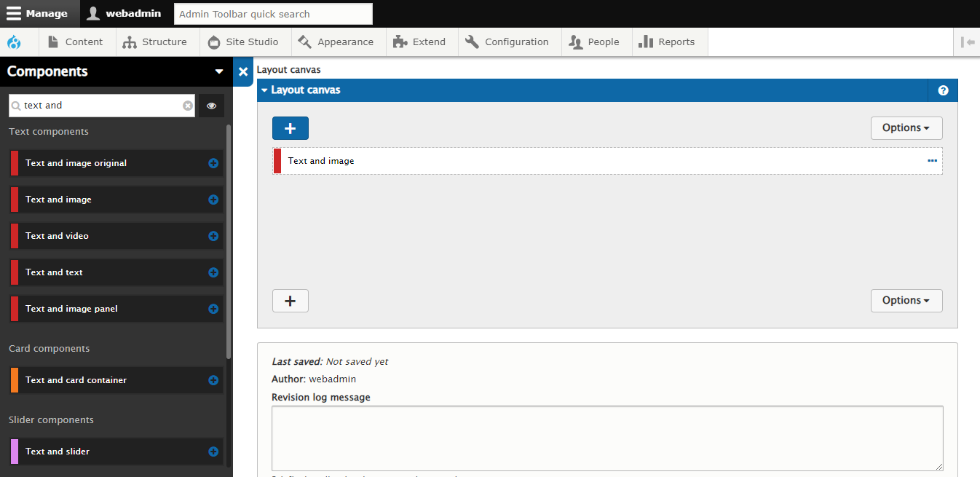Select Text and image row on canvas
Image resolution: width=980 pixels, height=477 pixels.
coord(607,161)
